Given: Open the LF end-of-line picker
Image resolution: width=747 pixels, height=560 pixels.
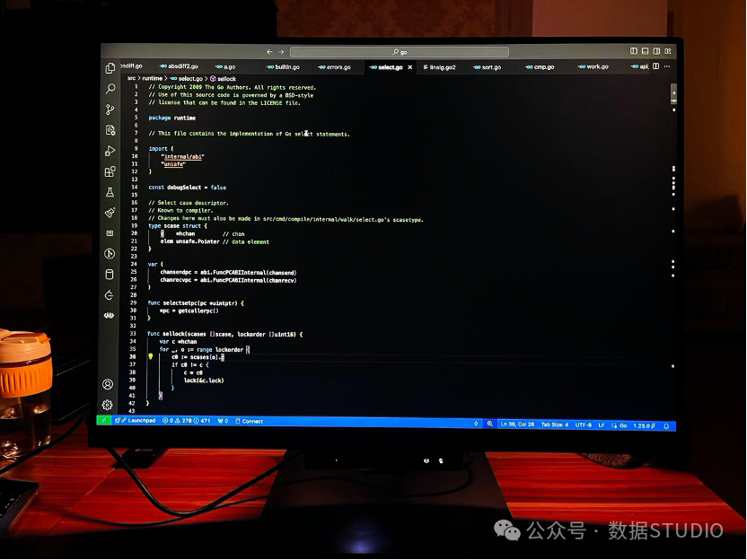Looking at the screenshot, I should (x=602, y=425).
